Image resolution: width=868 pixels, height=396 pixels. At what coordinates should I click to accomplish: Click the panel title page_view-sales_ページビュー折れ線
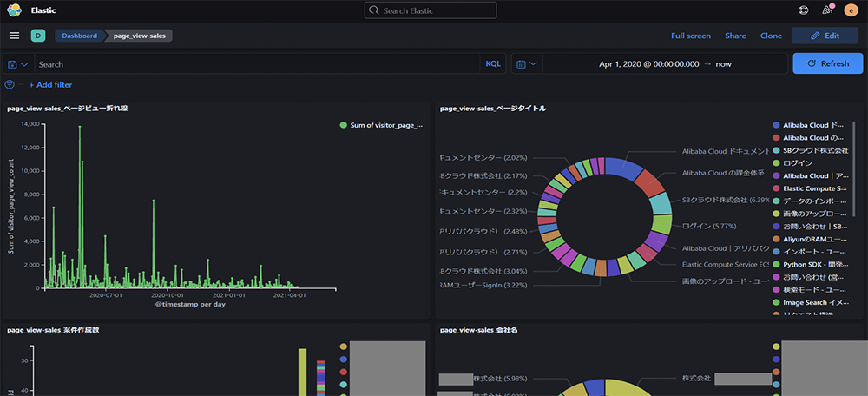(x=67, y=109)
